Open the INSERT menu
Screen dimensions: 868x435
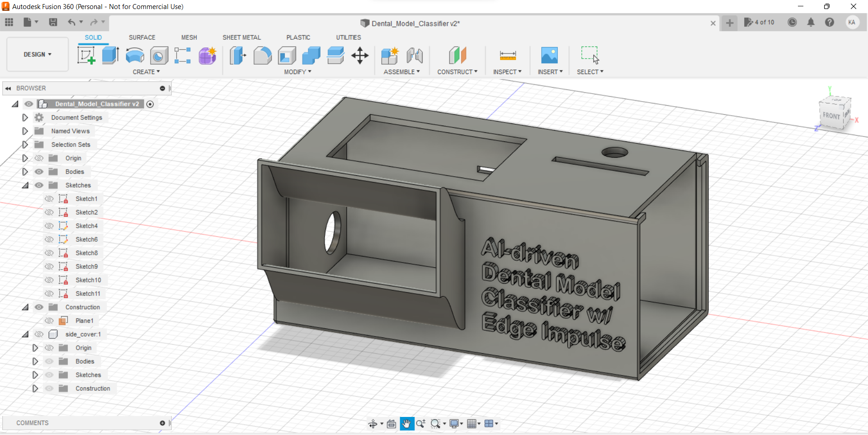coord(550,72)
